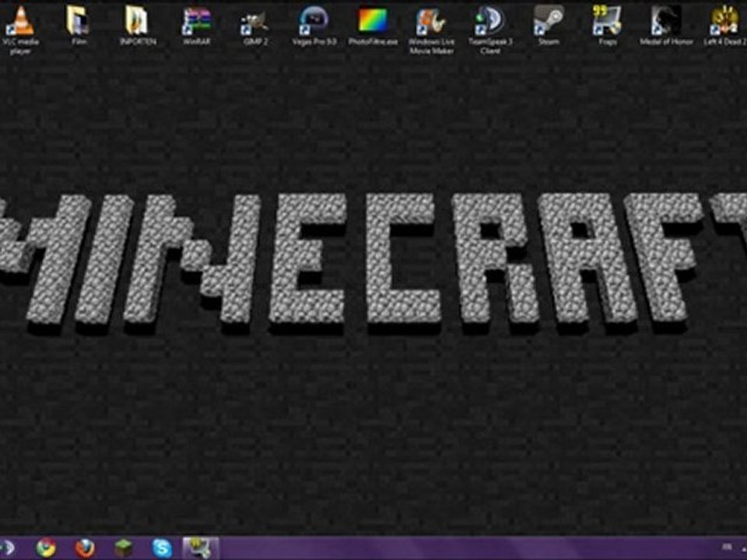Open the VLC media player shortcut

click(20, 29)
